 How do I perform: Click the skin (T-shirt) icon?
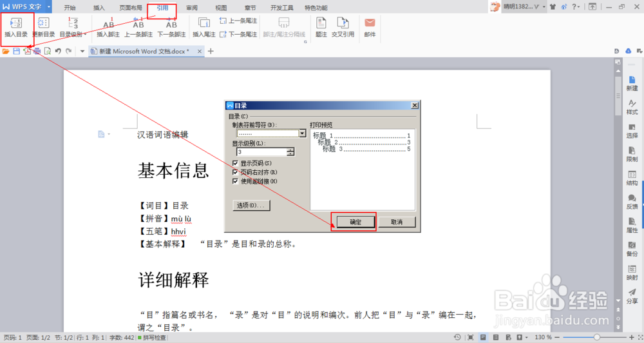(x=553, y=6)
